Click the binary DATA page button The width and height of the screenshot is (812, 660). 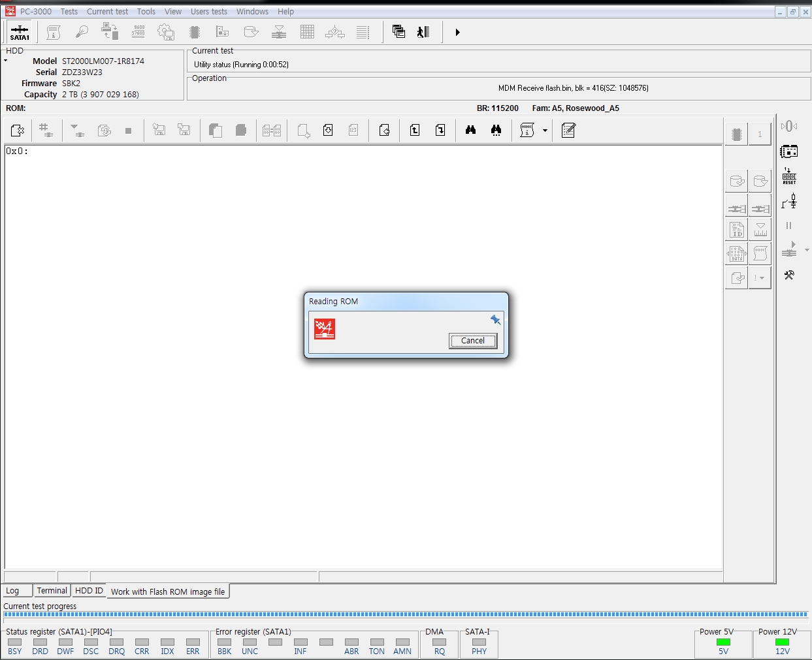737,253
